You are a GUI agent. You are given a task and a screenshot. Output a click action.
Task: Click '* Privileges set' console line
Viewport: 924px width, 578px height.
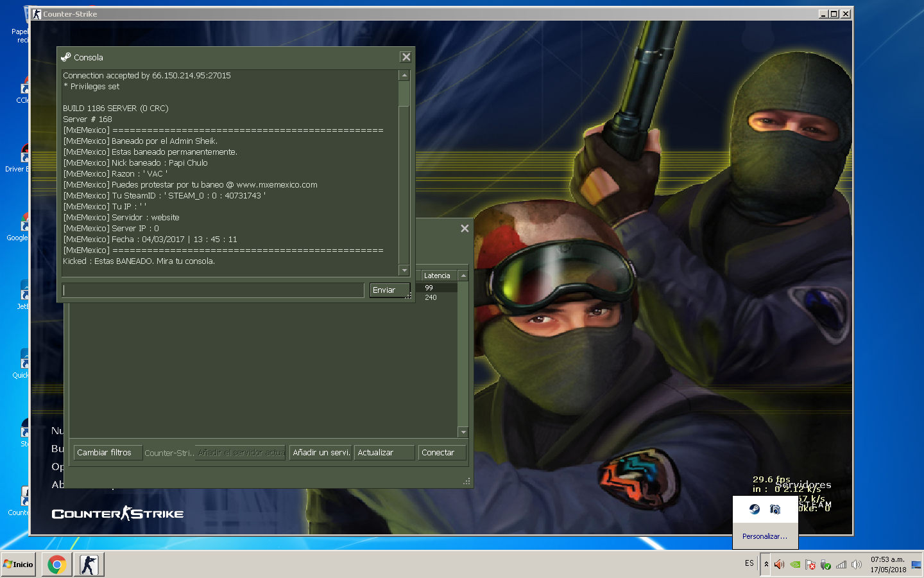pos(91,87)
